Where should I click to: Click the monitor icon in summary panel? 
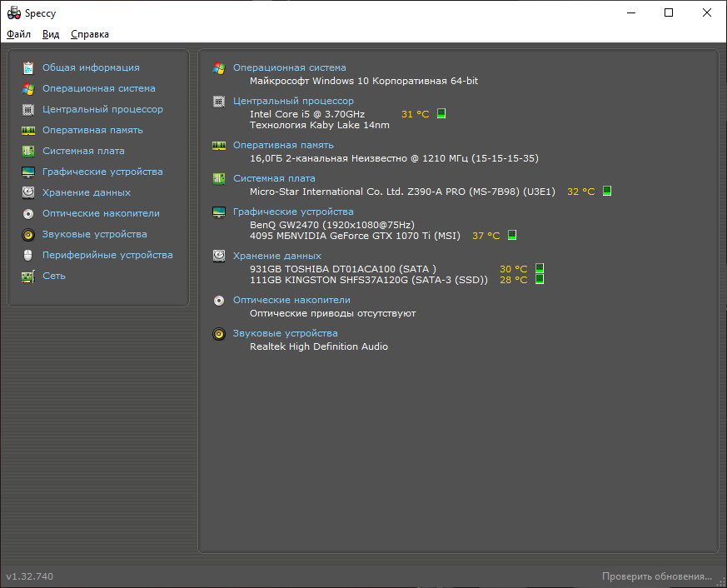click(219, 212)
